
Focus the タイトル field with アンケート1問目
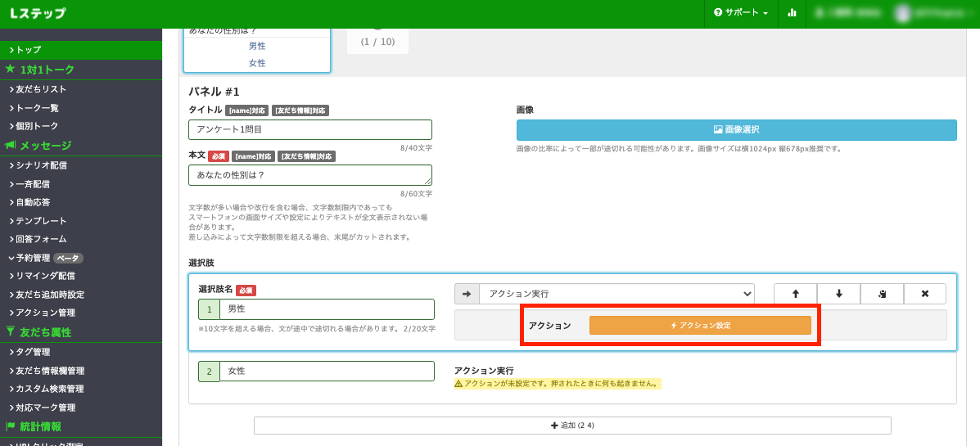310,129
